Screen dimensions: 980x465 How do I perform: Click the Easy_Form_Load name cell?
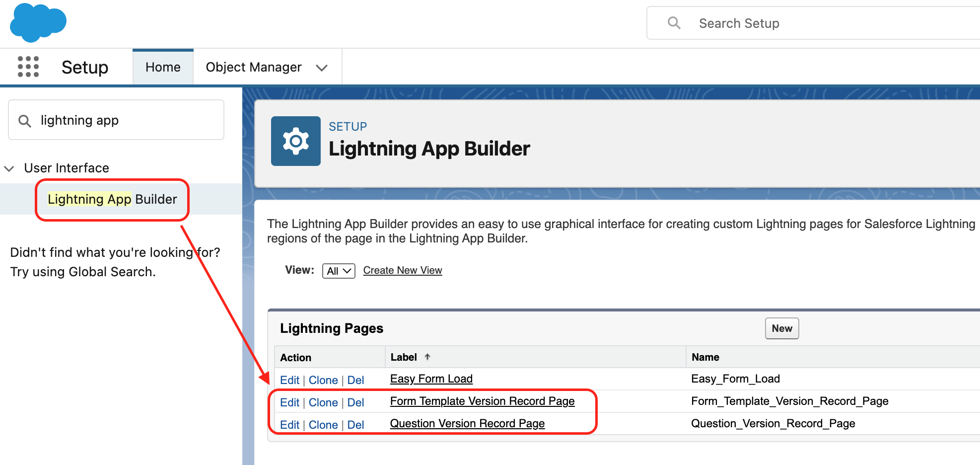point(735,379)
